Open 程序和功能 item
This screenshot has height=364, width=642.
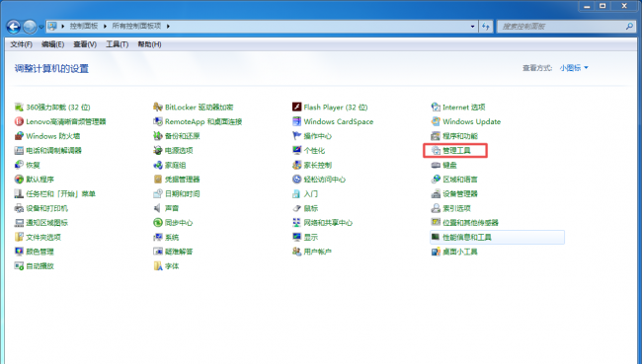[x=454, y=136]
